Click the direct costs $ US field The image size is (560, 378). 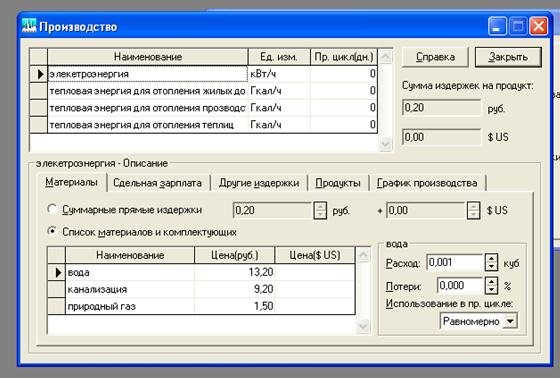(425, 210)
